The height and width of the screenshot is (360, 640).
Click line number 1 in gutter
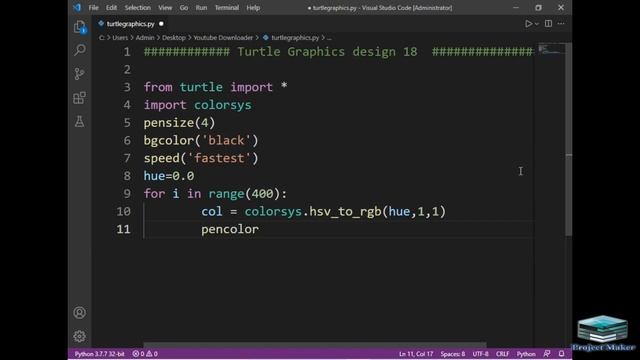[x=127, y=52]
